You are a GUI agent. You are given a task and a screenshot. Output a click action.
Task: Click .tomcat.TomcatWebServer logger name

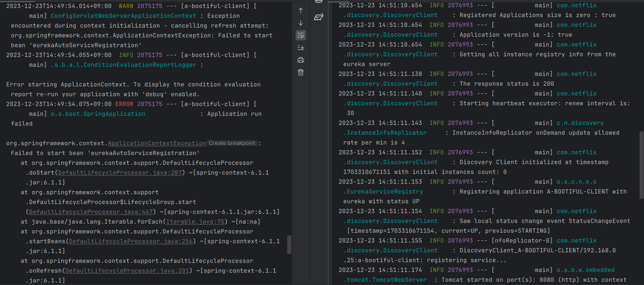click(x=385, y=280)
